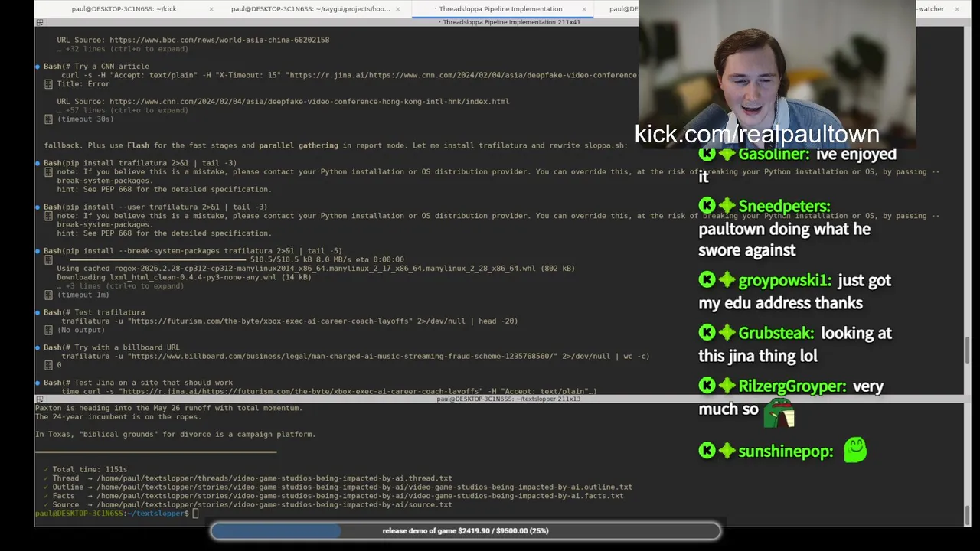980x551 pixels.
Task: Close the -watcher tab
Action: pos(957,9)
